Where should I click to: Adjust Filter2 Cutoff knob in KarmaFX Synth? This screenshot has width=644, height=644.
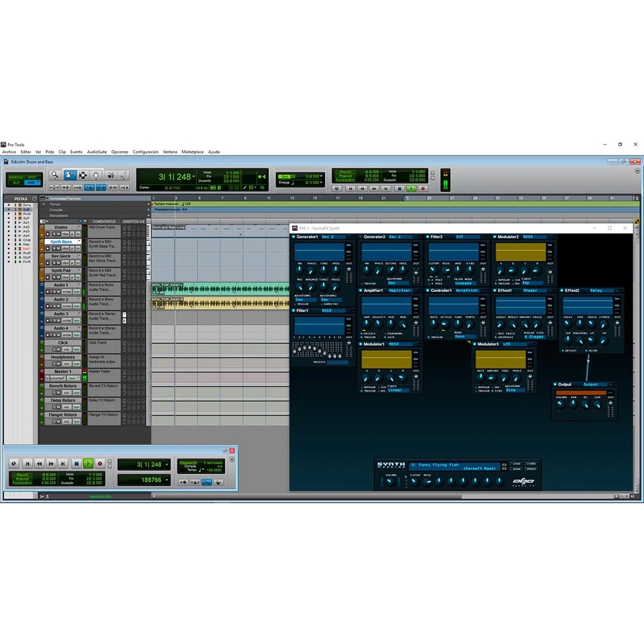tap(433, 270)
